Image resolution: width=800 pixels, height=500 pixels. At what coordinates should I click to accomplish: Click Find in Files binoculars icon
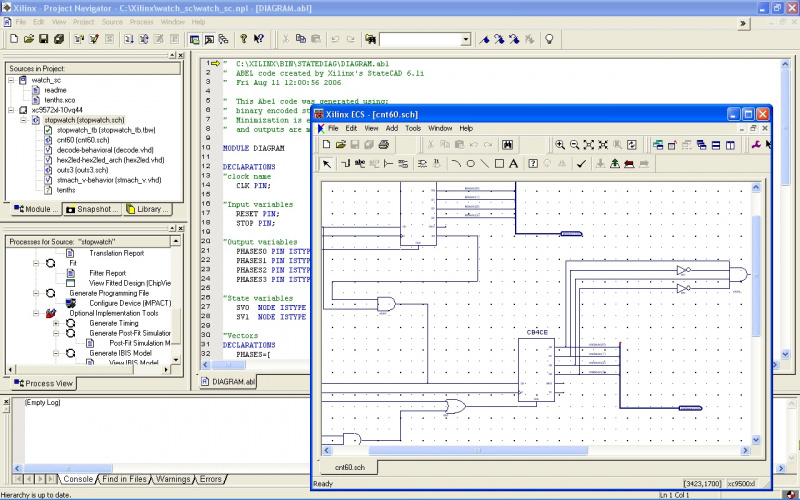pyautogui.click(x=370, y=39)
